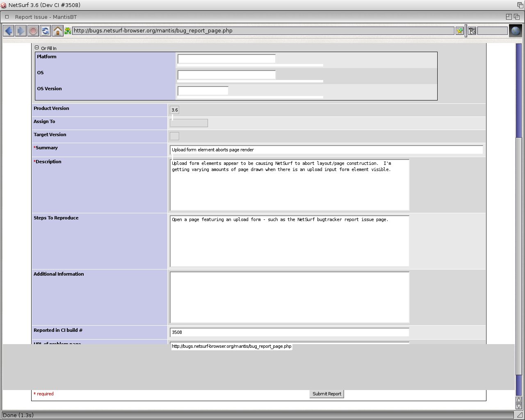Click the scroll up arrow button
525x420 pixels.
click(519, 399)
